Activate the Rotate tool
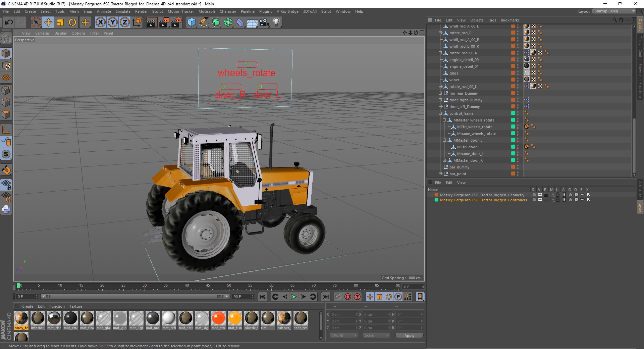The height and width of the screenshot is (349, 644). tap(72, 22)
